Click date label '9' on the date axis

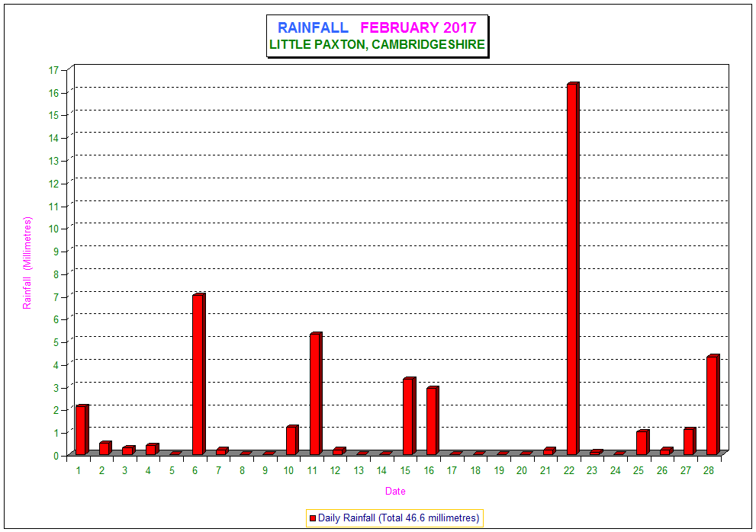point(265,471)
